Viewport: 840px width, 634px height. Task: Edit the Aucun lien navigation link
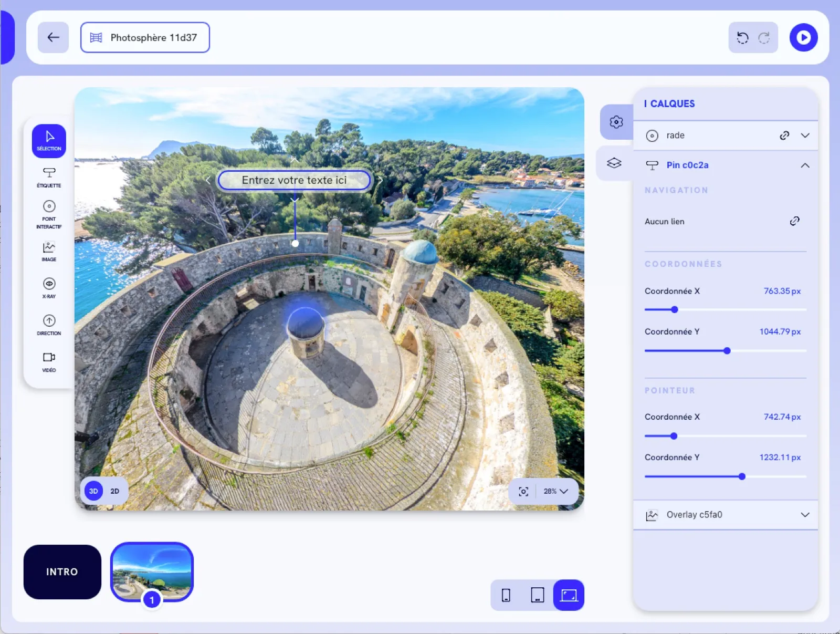(x=794, y=221)
